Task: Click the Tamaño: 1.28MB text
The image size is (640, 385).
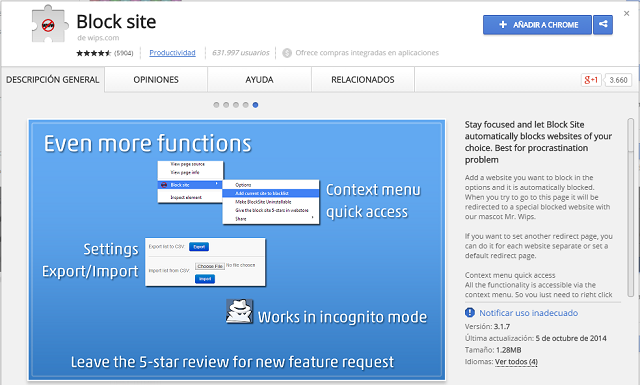Action: coord(493,350)
